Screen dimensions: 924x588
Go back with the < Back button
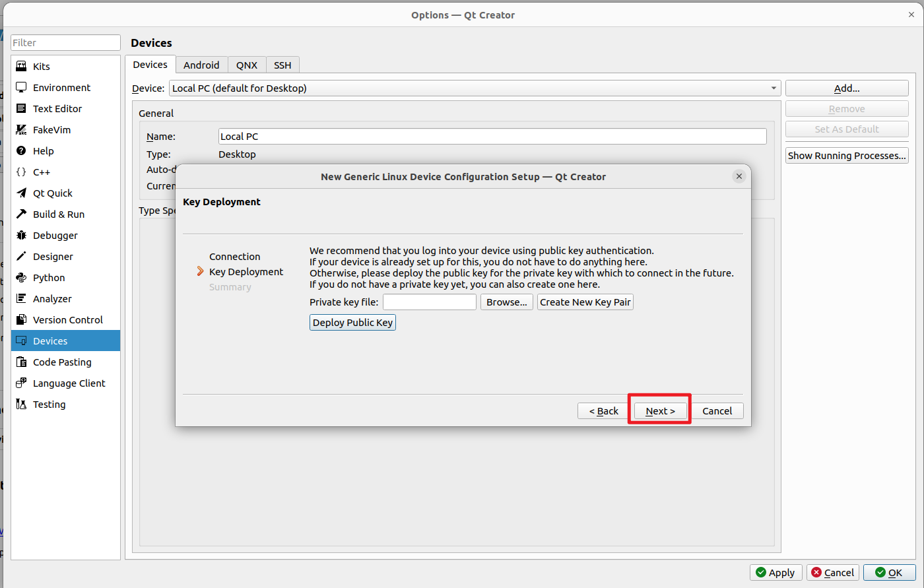604,411
